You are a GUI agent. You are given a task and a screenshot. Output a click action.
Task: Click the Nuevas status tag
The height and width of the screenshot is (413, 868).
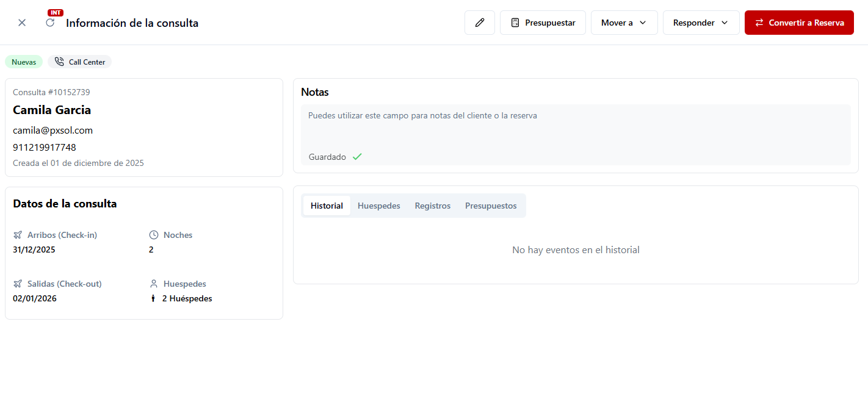coord(24,62)
